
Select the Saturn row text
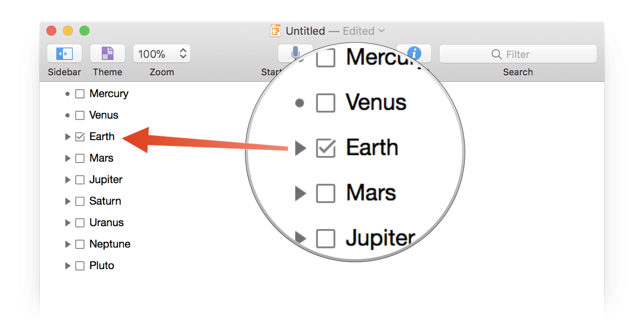point(105,201)
